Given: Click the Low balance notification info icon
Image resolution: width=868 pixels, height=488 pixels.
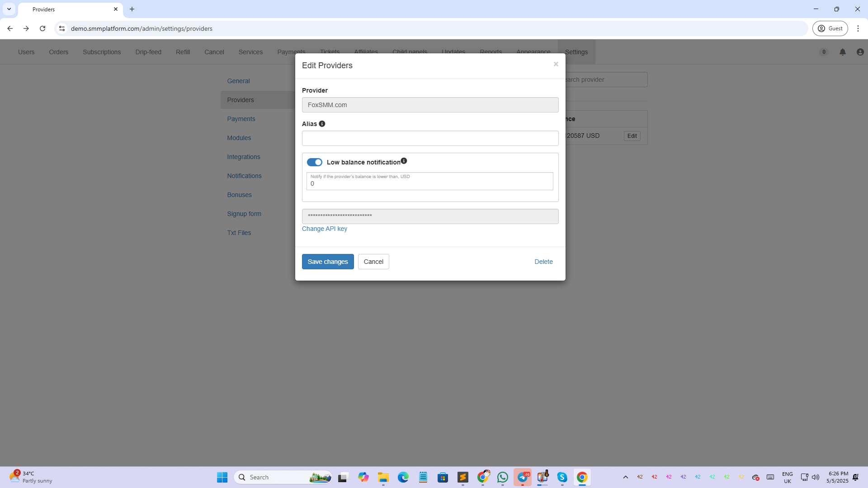Looking at the screenshot, I should (x=404, y=161).
